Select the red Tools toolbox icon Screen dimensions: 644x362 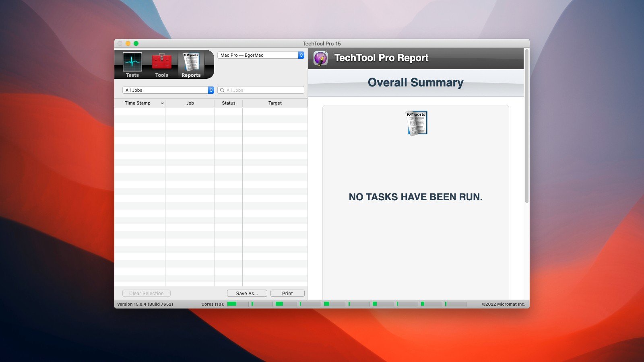[x=161, y=62]
